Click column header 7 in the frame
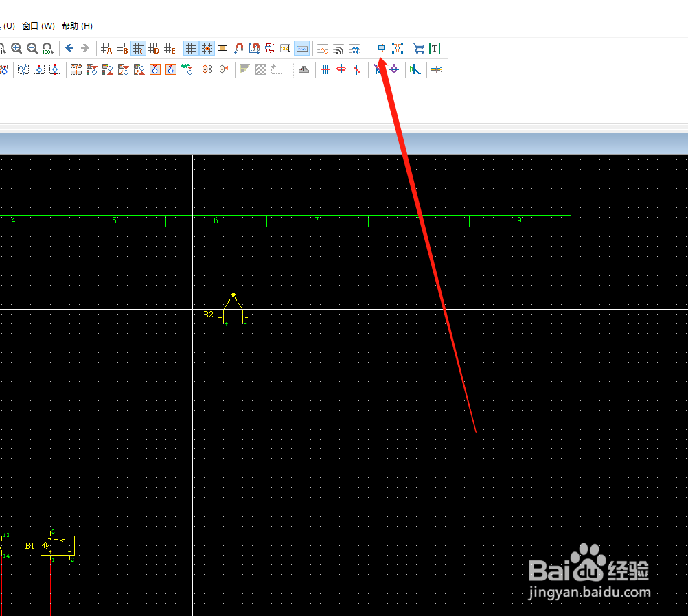This screenshot has width=688, height=616. (x=317, y=220)
